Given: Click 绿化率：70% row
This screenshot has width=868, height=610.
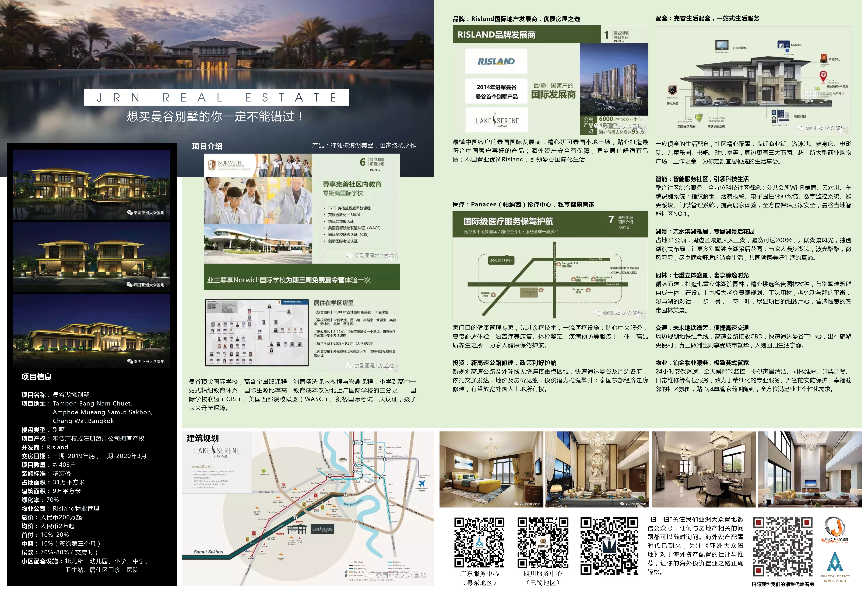Looking at the screenshot, I should [x=40, y=500].
